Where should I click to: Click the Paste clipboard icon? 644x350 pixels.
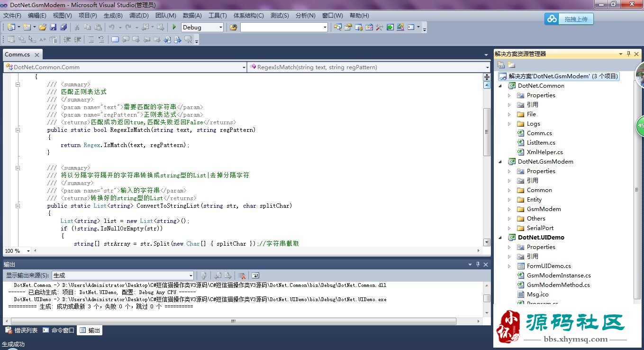tap(98, 27)
